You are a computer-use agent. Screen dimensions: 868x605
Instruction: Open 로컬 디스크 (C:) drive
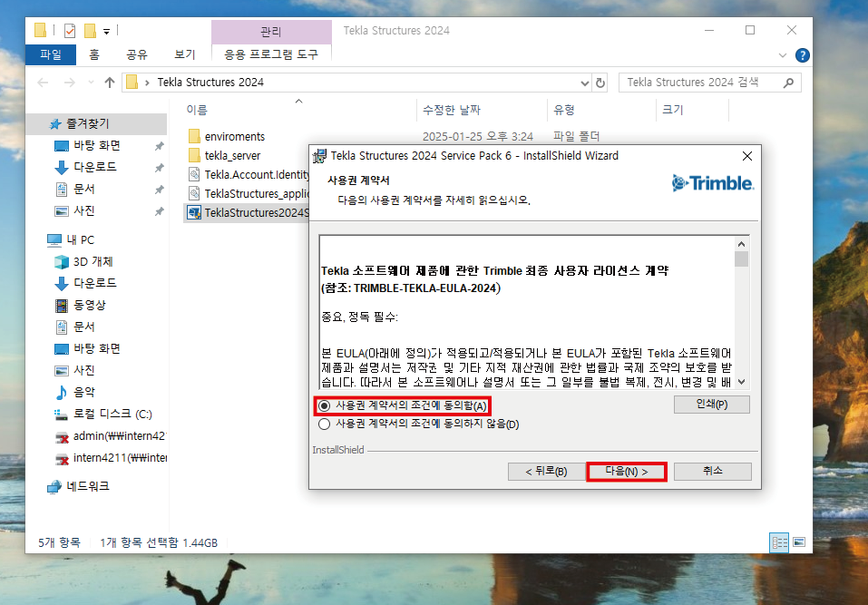click(113, 414)
